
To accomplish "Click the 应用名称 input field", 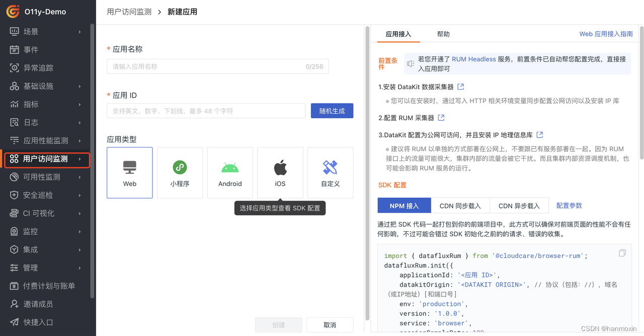I will (217, 66).
